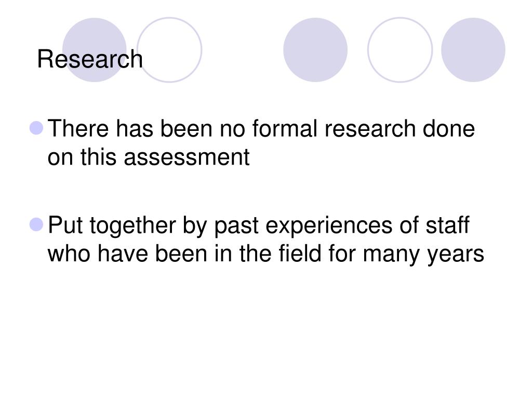Select the rightmost filled lavender circle
This screenshot has width=532, height=399.
coord(473,50)
